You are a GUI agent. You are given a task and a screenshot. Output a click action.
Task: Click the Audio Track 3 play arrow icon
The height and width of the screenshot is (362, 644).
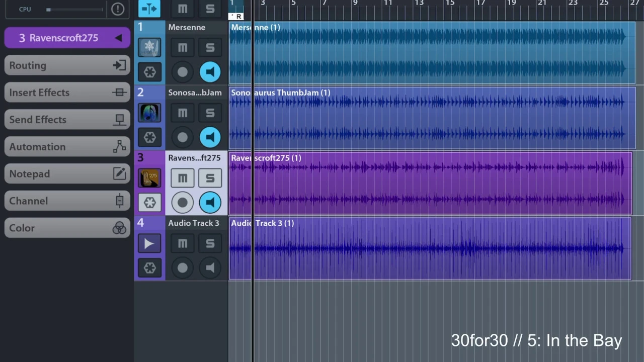149,243
